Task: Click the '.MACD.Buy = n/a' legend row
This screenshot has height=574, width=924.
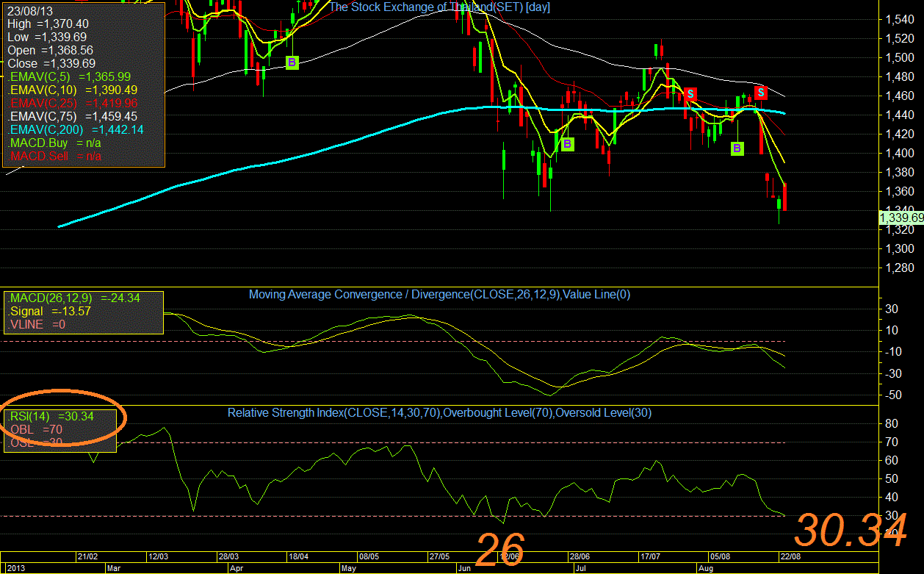Action: (55, 143)
